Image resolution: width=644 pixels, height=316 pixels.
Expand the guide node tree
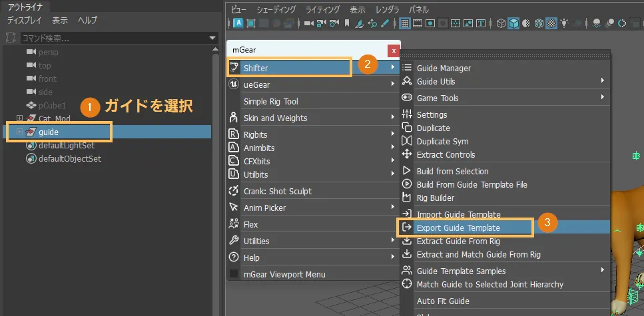[19, 132]
